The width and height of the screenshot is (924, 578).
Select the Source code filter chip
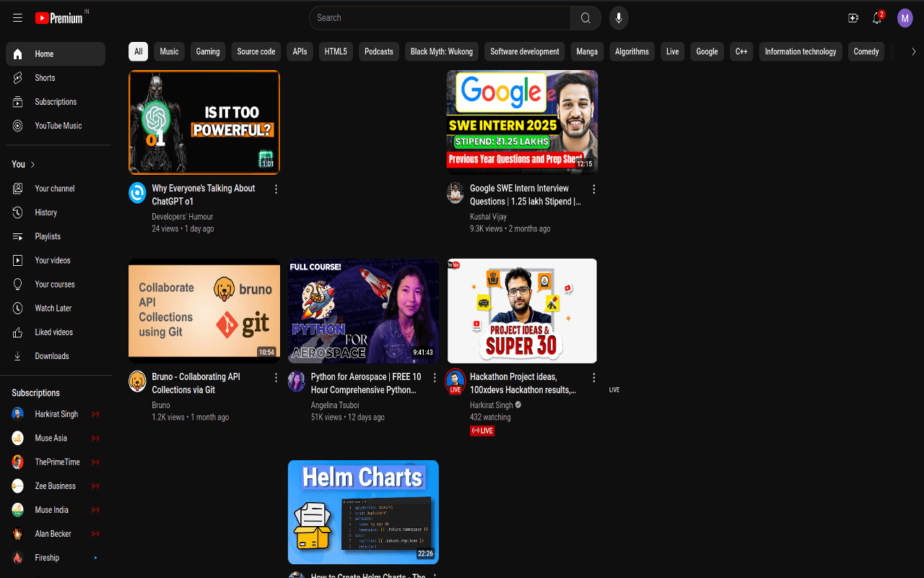coord(256,51)
